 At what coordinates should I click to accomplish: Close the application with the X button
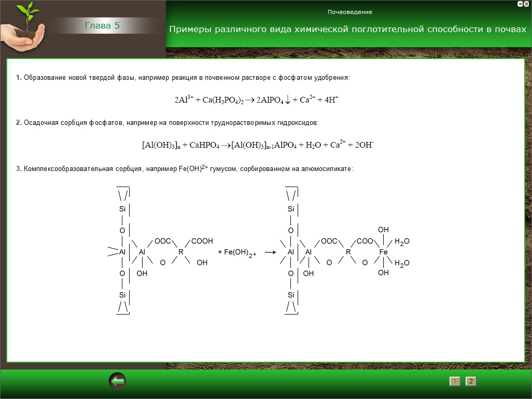pos(527,4)
